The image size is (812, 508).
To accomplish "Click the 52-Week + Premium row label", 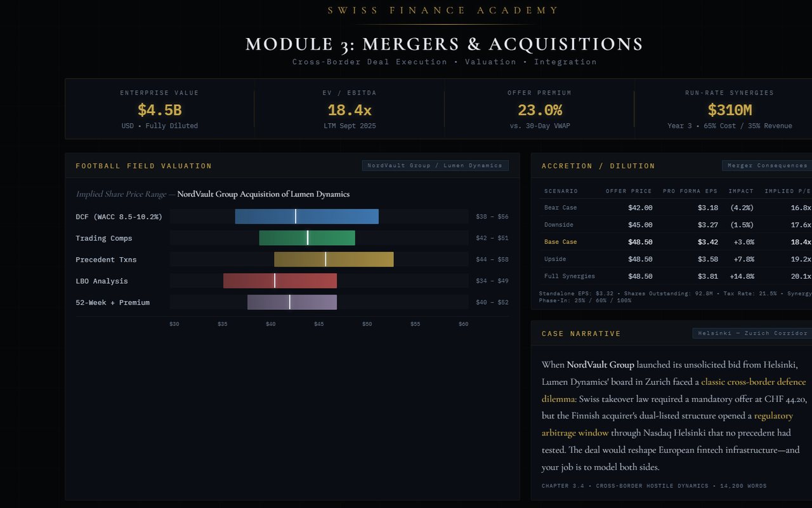I will pyautogui.click(x=113, y=302).
